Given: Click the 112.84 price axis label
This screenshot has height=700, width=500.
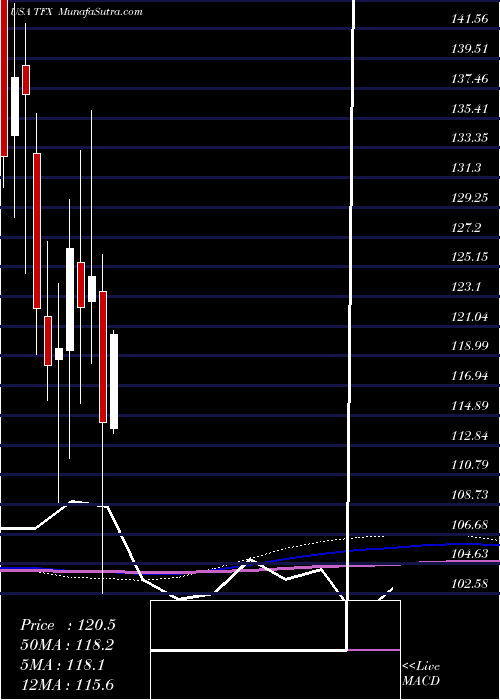Looking at the screenshot, I should (470, 435).
